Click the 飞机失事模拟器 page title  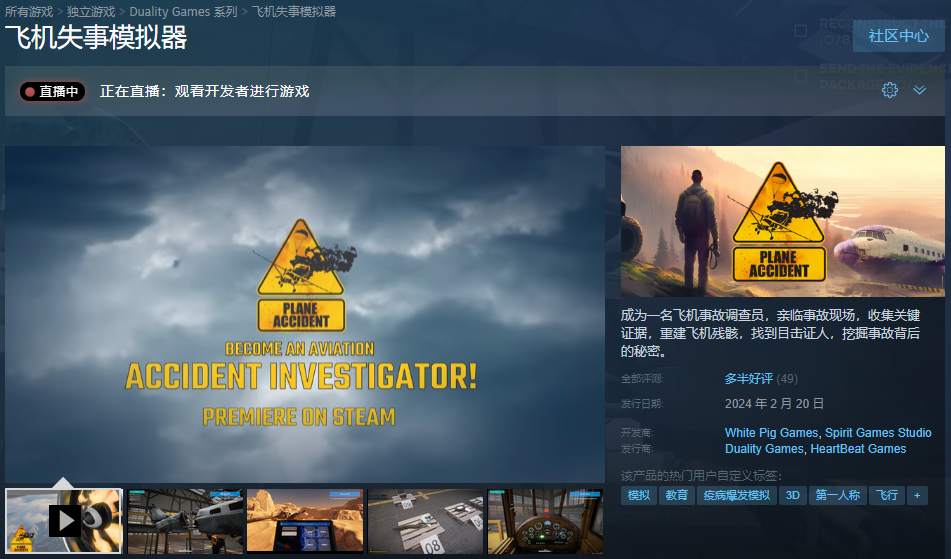coord(96,38)
